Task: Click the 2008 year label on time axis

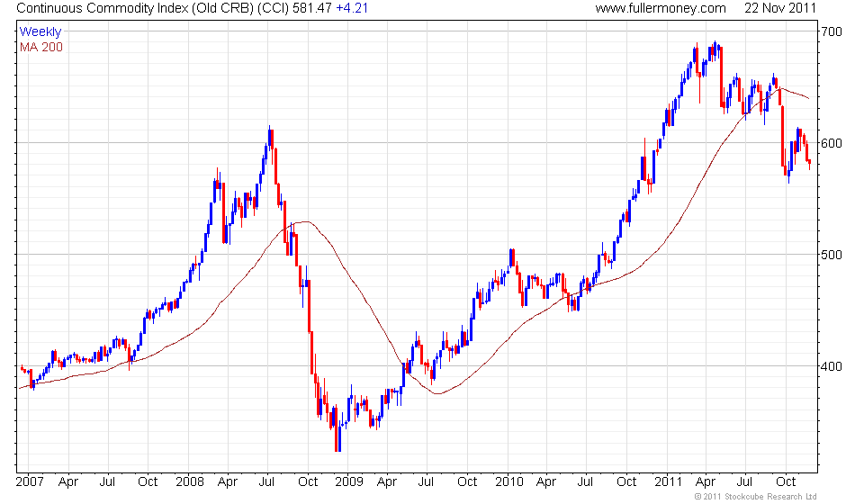Action: click(190, 482)
